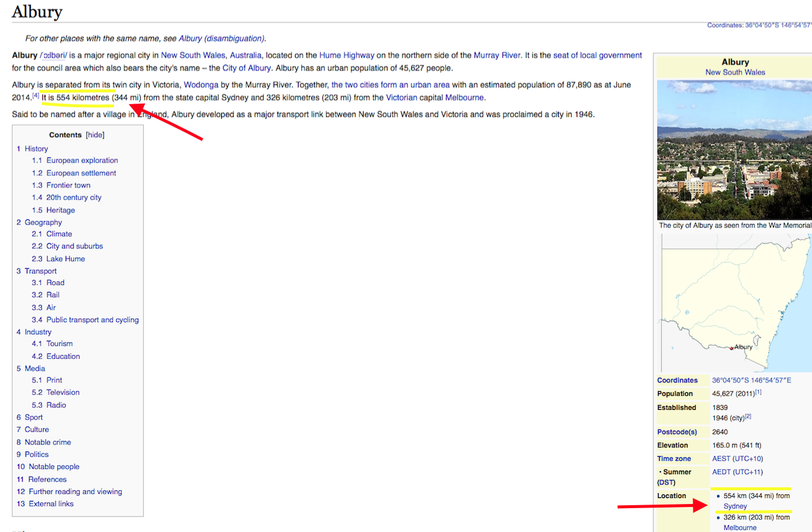Click citation footnote 4 after June 2014

click(x=36, y=96)
